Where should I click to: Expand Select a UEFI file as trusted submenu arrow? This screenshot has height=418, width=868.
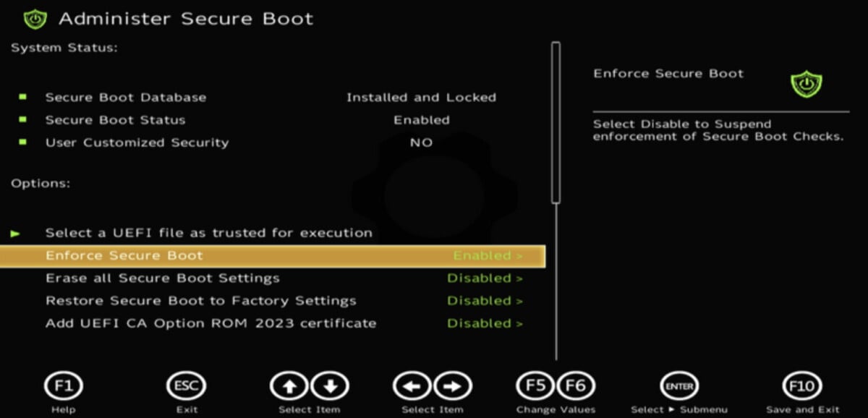pyautogui.click(x=15, y=233)
